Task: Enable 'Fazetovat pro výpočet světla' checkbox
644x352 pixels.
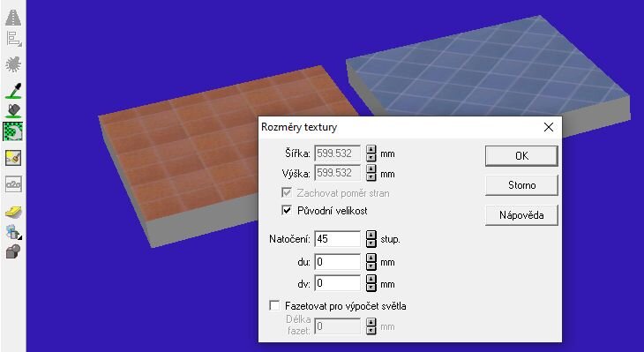Action: 274,305
